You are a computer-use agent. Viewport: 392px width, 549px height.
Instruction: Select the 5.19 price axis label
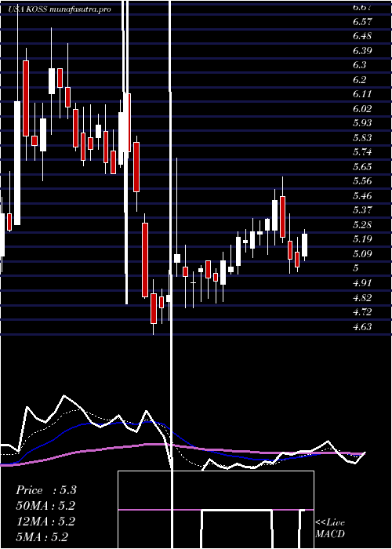coord(362,239)
